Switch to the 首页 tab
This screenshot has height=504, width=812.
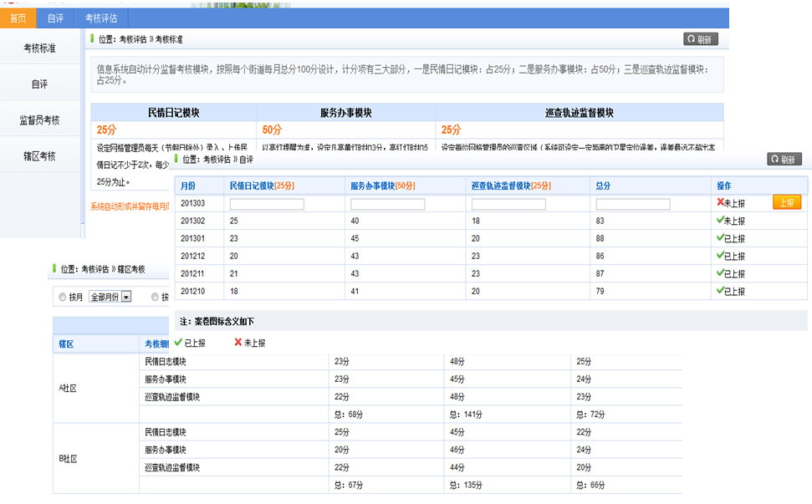pyautogui.click(x=18, y=18)
